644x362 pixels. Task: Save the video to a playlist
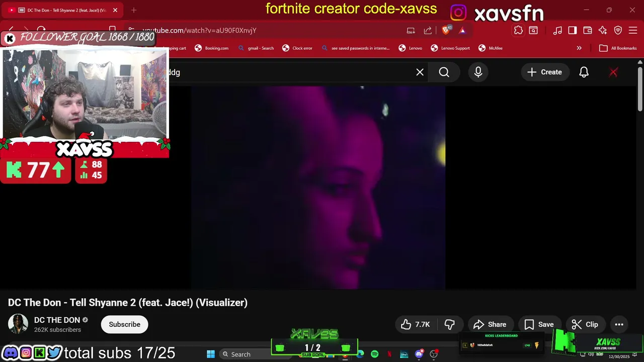pos(539,324)
